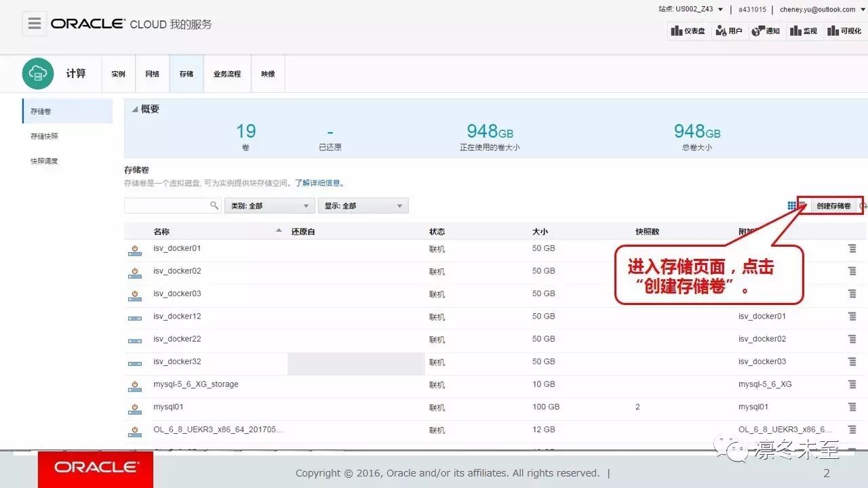Click the 监视 monitoring button
868x488 pixels.
click(x=804, y=30)
